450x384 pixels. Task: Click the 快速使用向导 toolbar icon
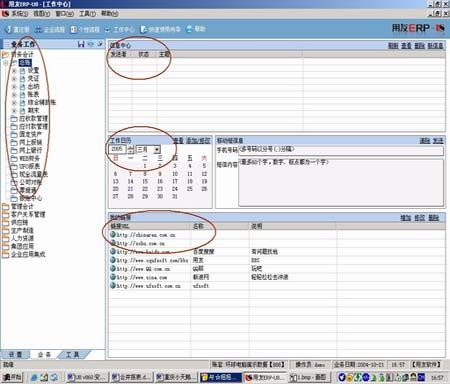click(143, 30)
